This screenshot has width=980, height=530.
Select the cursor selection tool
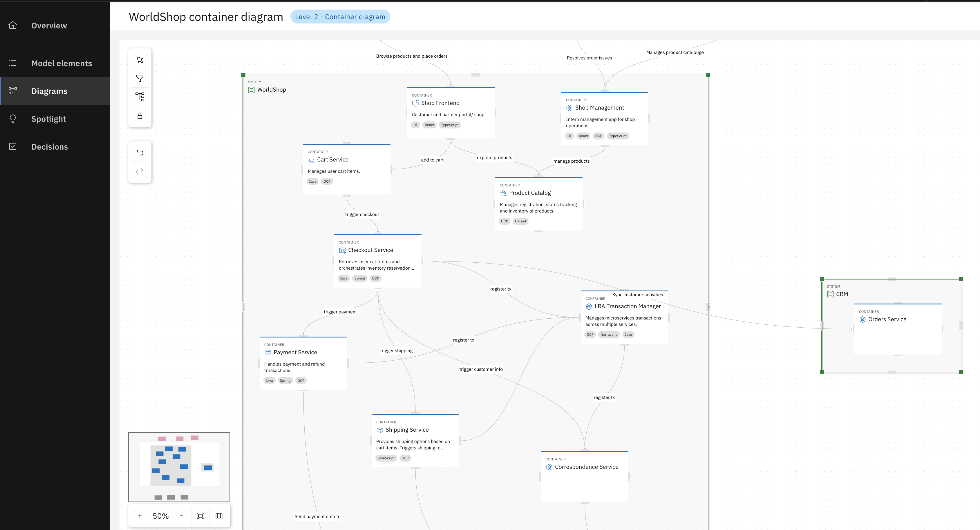(140, 60)
